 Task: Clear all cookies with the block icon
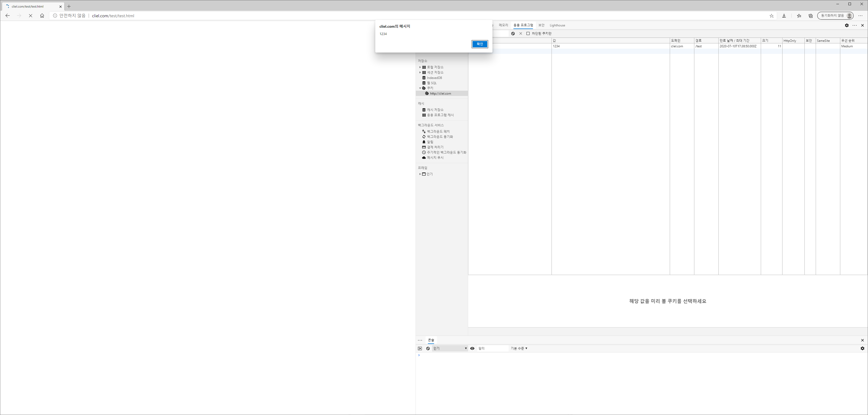[x=513, y=34]
